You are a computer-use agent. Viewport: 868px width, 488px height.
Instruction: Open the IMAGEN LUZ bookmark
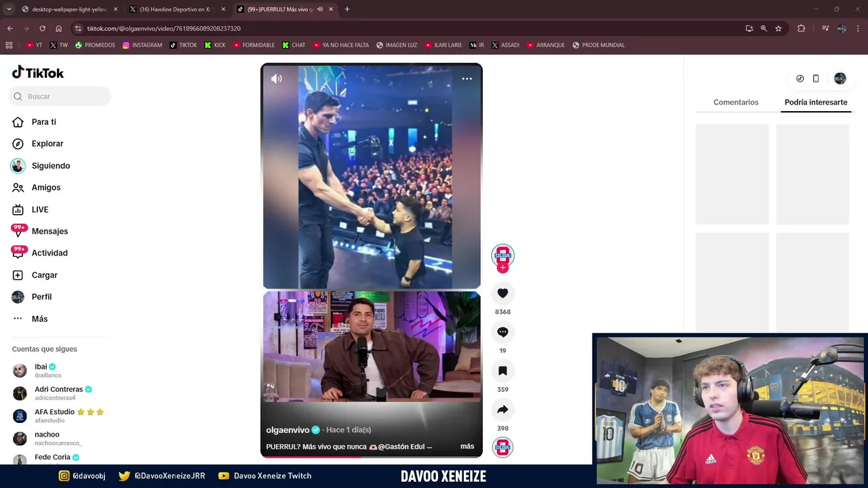397,45
